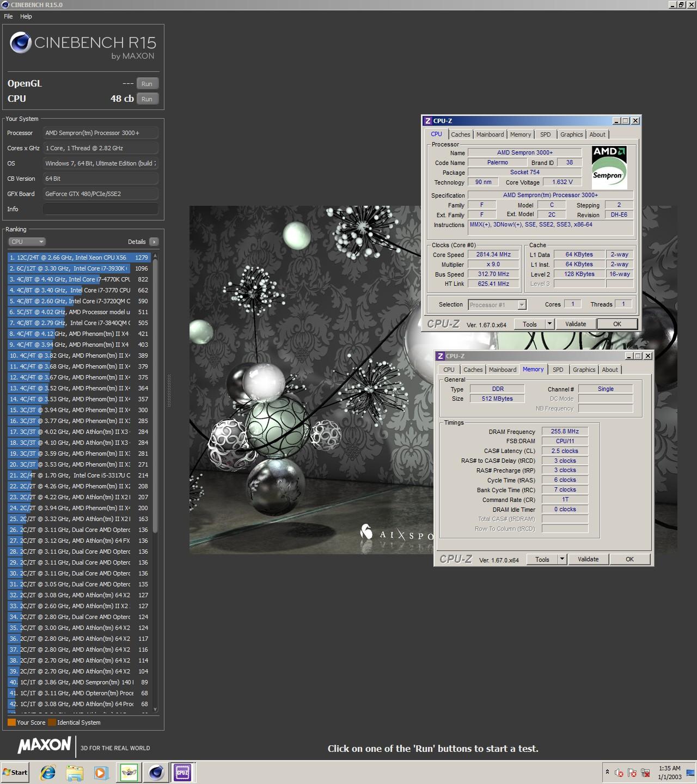Switch to Cinebench in the taskbar
Screen dimensions: 697x784
(x=156, y=772)
